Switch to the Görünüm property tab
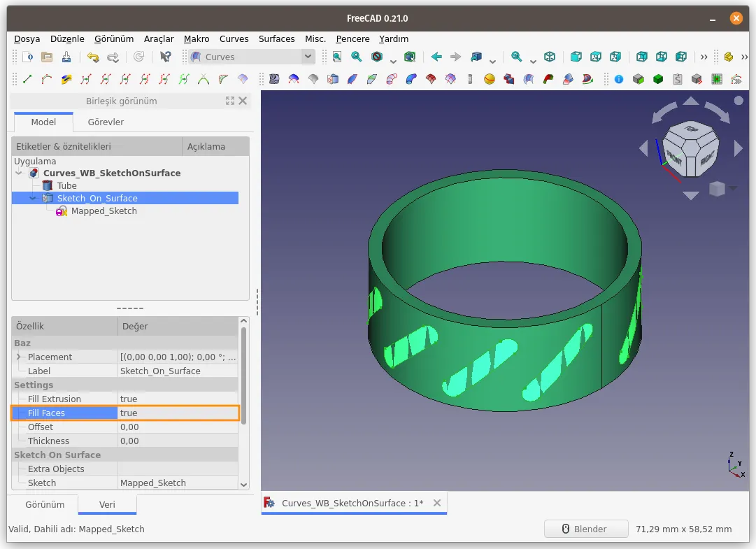756x549 pixels. click(x=45, y=504)
